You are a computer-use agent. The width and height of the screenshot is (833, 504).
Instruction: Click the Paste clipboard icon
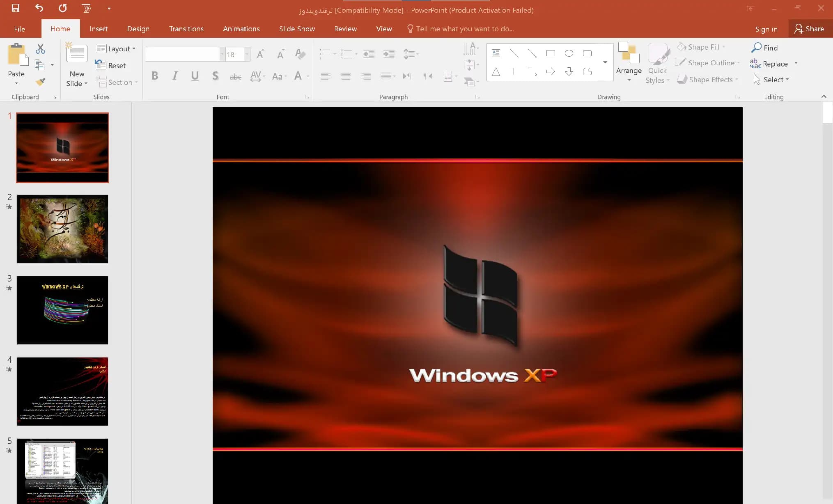click(x=18, y=55)
